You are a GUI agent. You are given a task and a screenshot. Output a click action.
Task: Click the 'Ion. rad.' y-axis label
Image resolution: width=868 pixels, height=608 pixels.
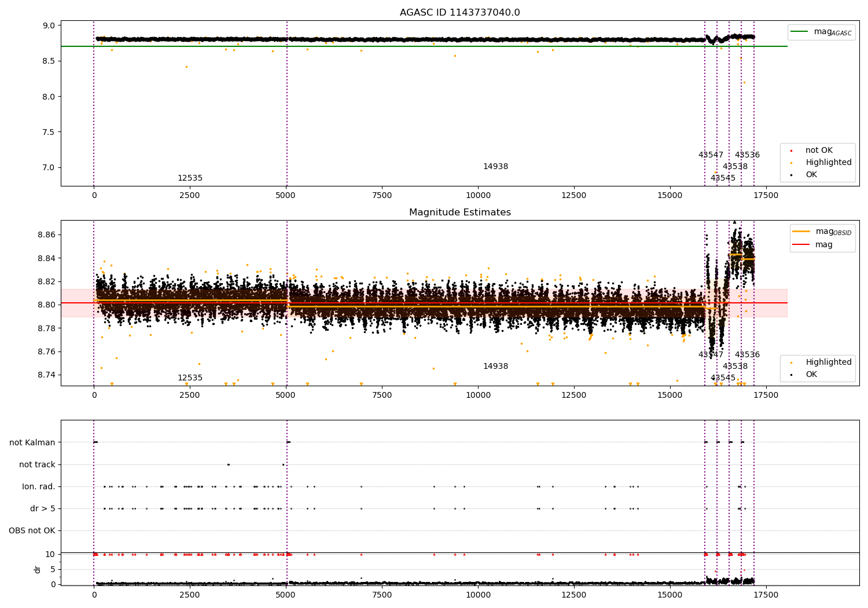click(39, 487)
